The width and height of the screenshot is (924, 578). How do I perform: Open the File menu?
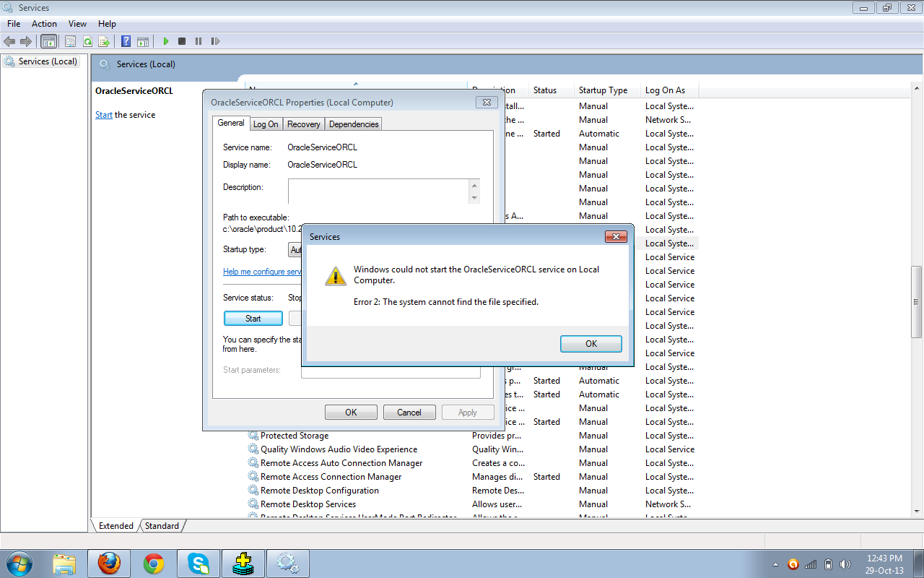point(14,24)
